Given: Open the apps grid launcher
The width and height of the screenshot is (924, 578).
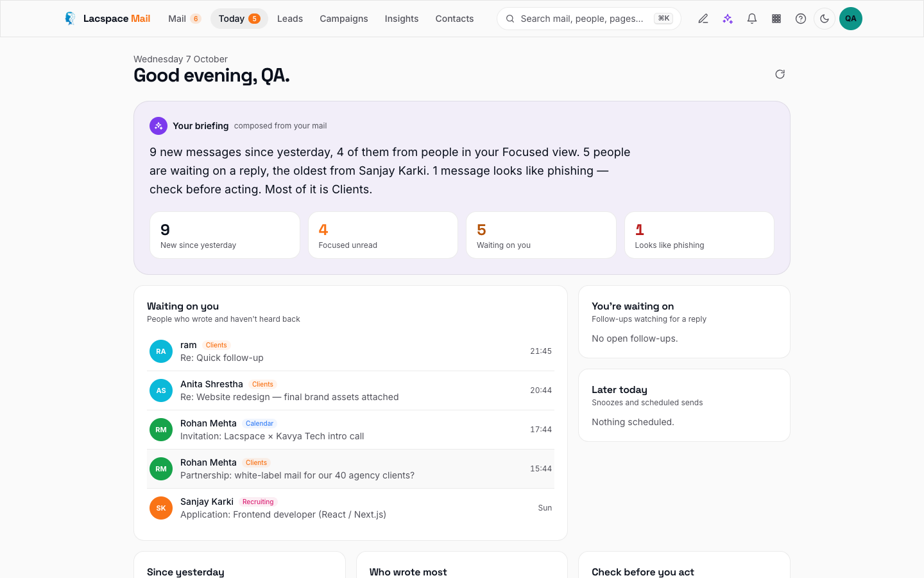Looking at the screenshot, I should pos(776,19).
